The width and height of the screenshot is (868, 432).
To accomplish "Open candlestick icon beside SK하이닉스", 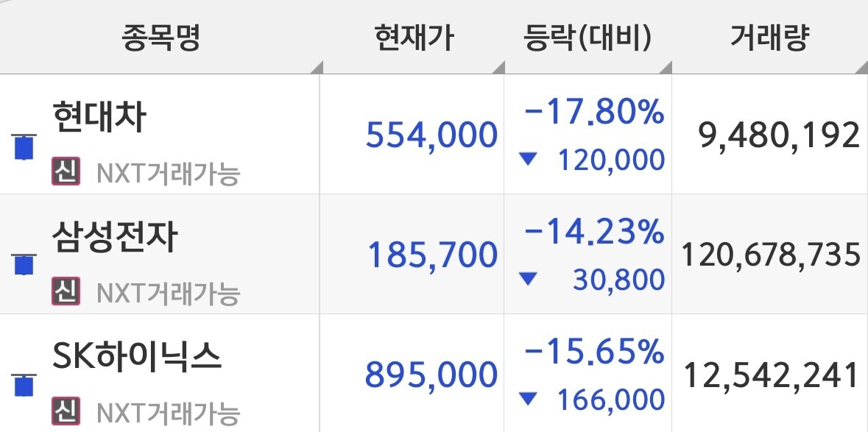I will click(24, 385).
